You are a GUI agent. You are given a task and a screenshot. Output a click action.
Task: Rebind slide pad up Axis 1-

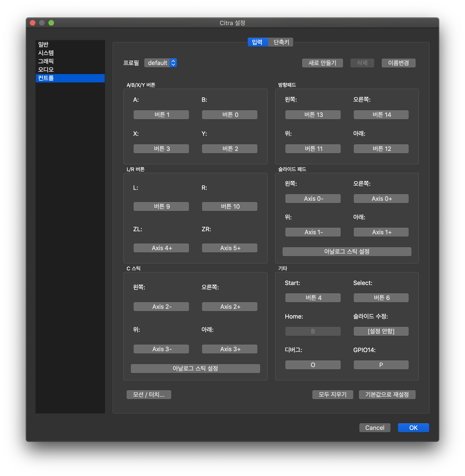tap(313, 232)
